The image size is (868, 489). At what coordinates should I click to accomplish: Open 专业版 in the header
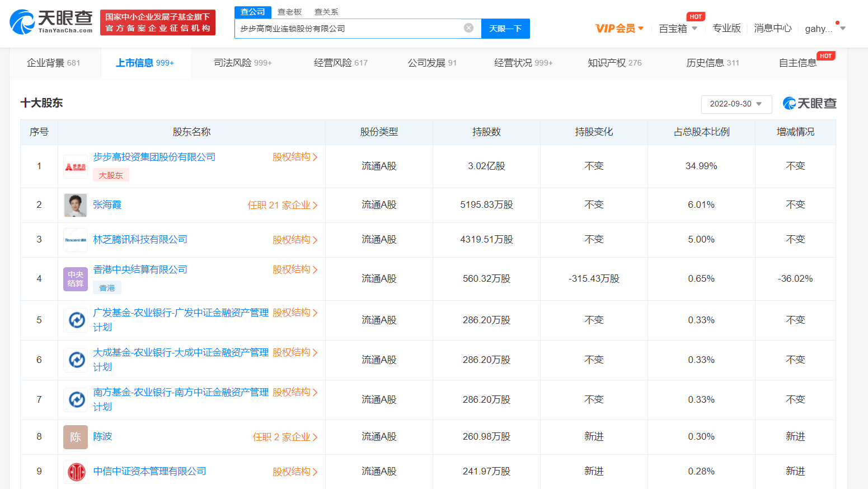coord(726,28)
